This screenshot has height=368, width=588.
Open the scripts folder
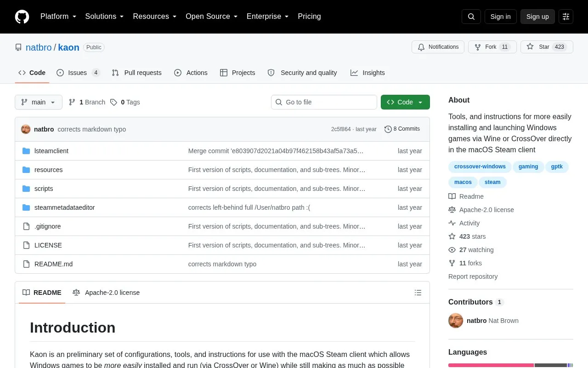coord(44,189)
